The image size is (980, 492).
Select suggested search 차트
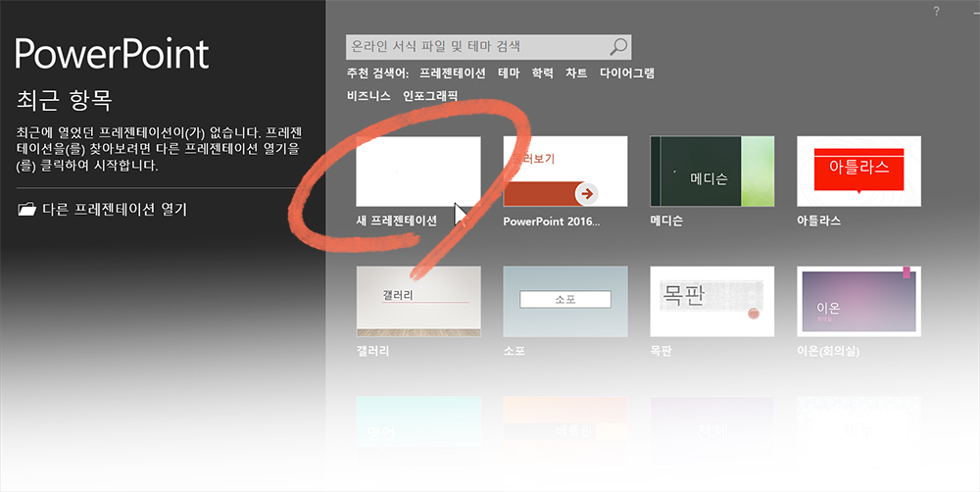[x=576, y=74]
